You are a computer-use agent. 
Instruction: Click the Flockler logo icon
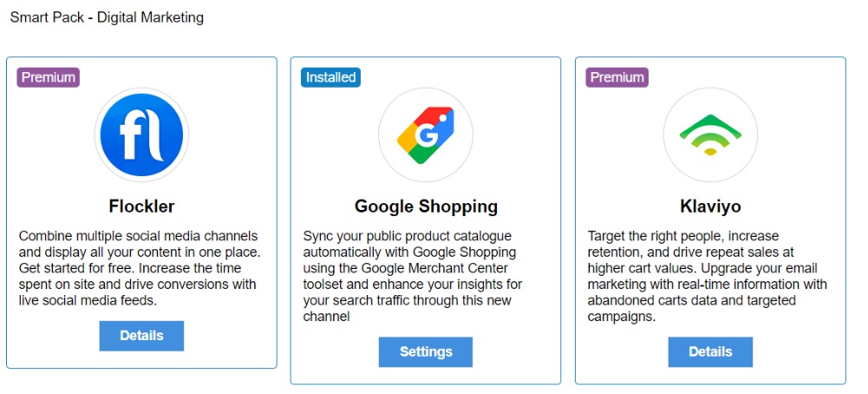141,135
